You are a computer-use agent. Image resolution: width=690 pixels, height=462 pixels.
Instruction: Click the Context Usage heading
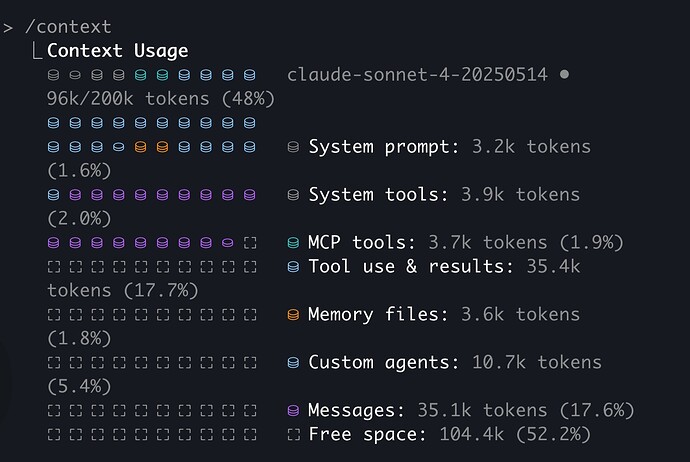pos(117,51)
